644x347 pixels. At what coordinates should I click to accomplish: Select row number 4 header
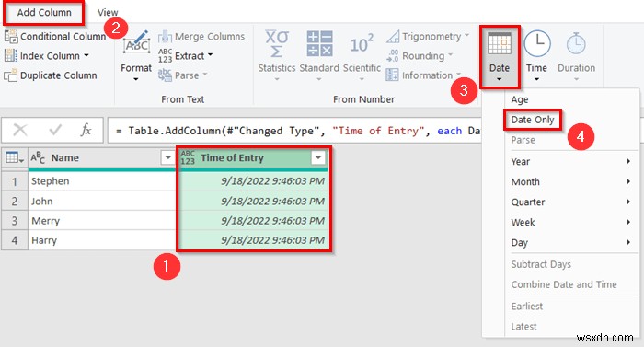tap(15, 240)
